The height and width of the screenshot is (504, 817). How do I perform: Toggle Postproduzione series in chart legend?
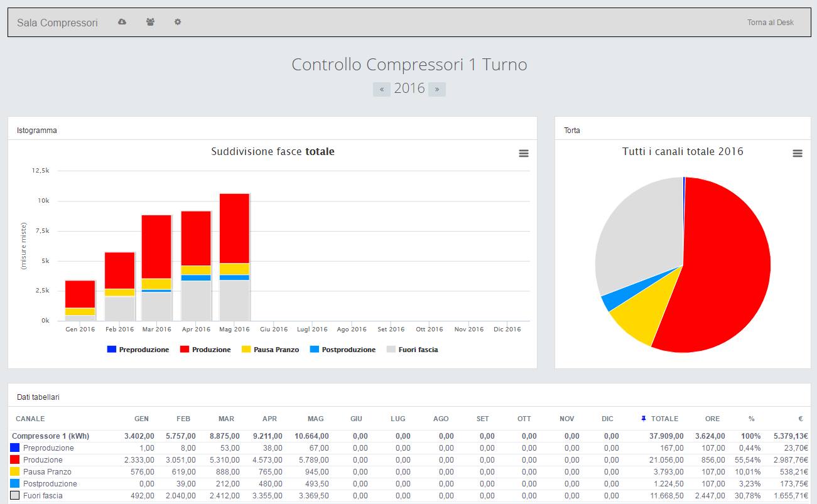point(343,350)
